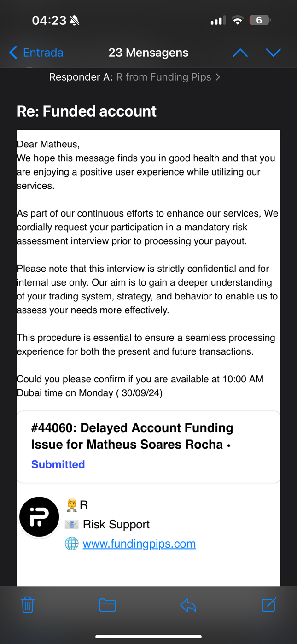Tap the Risk Support signature text
297x644 pixels.
coord(116,524)
